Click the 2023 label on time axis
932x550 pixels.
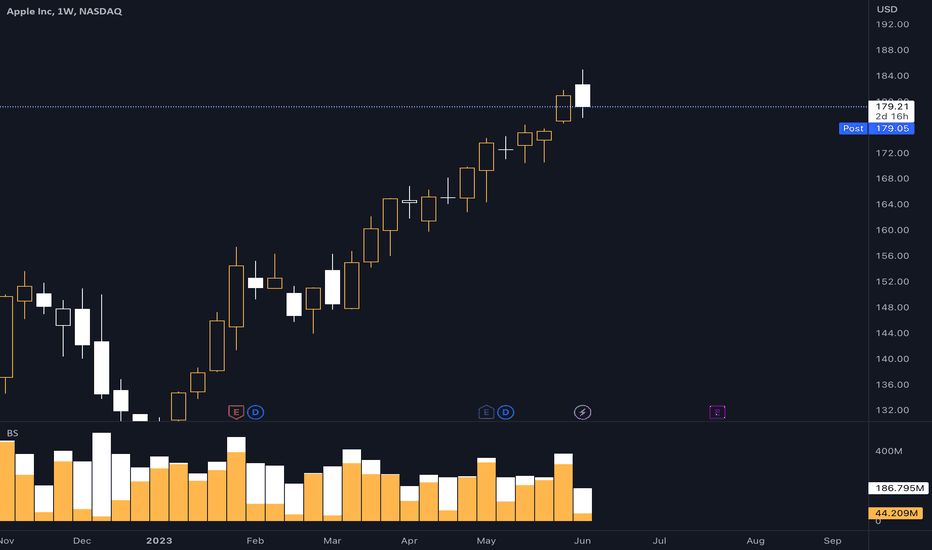point(159,540)
